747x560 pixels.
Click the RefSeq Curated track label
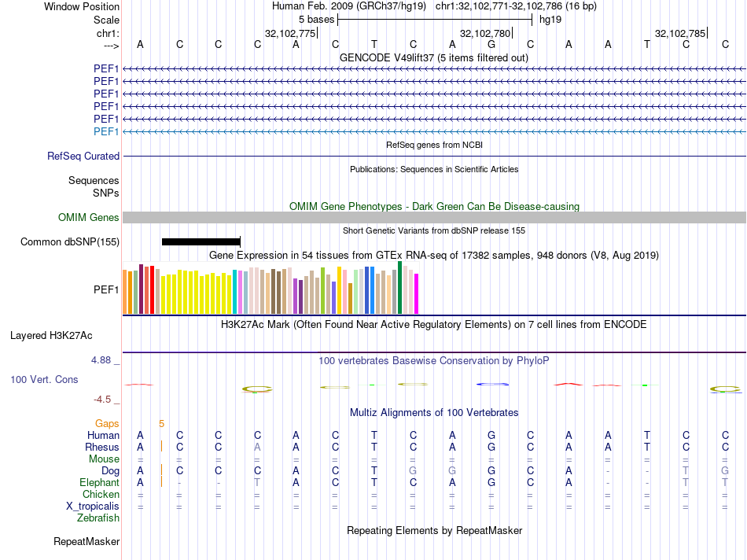(x=83, y=156)
